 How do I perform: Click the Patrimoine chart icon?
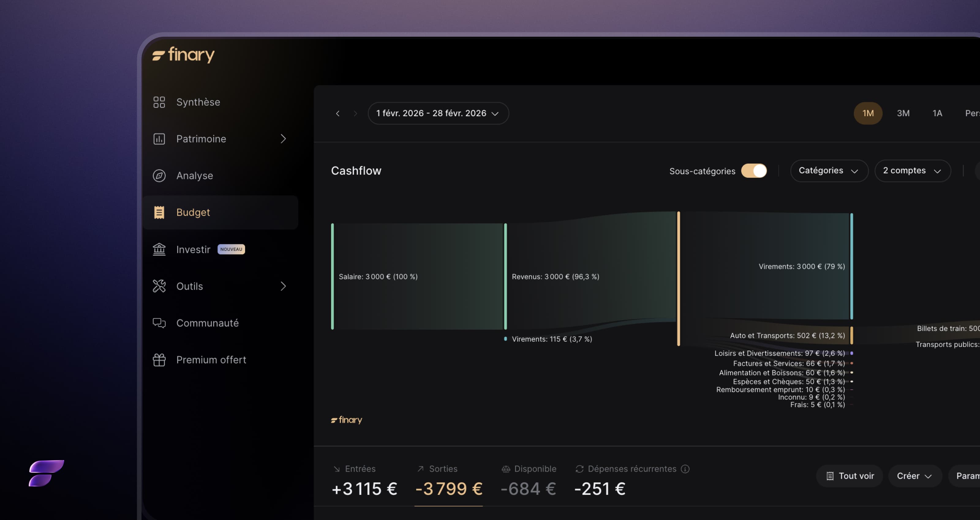159,139
